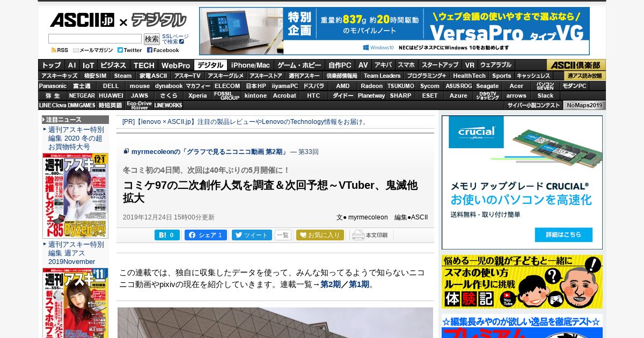Open the Steam subnav link
Image resolution: width=644 pixels, height=338 pixels.
123,76
